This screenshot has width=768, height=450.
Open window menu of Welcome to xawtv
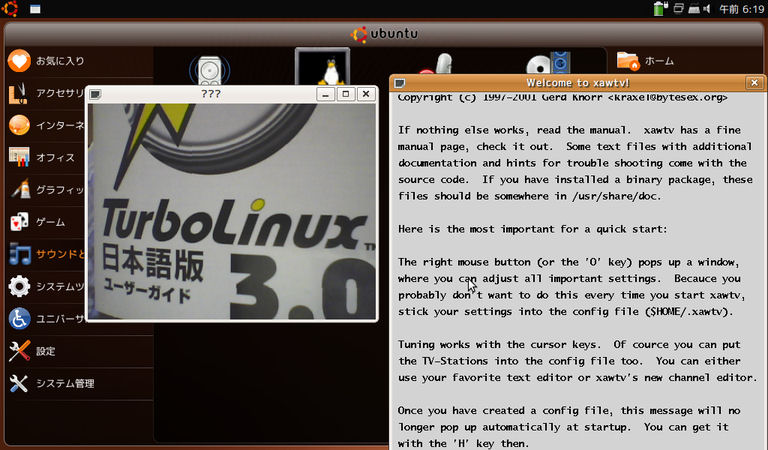(x=400, y=83)
